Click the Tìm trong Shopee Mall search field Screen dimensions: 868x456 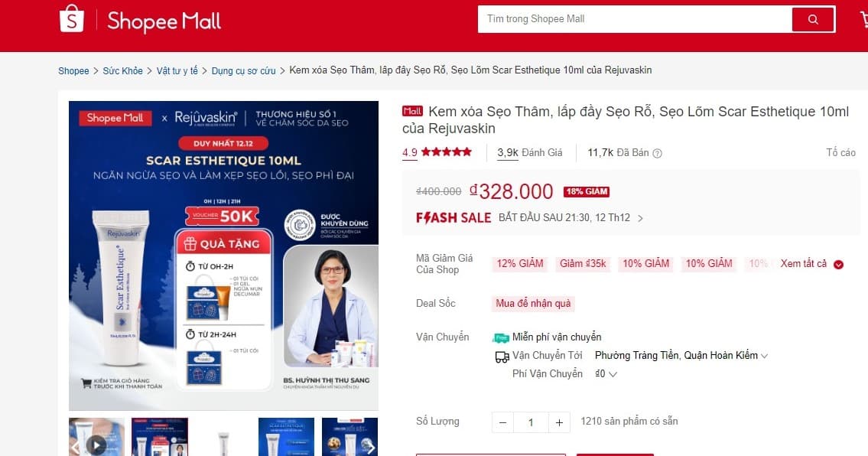coord(635,19)
